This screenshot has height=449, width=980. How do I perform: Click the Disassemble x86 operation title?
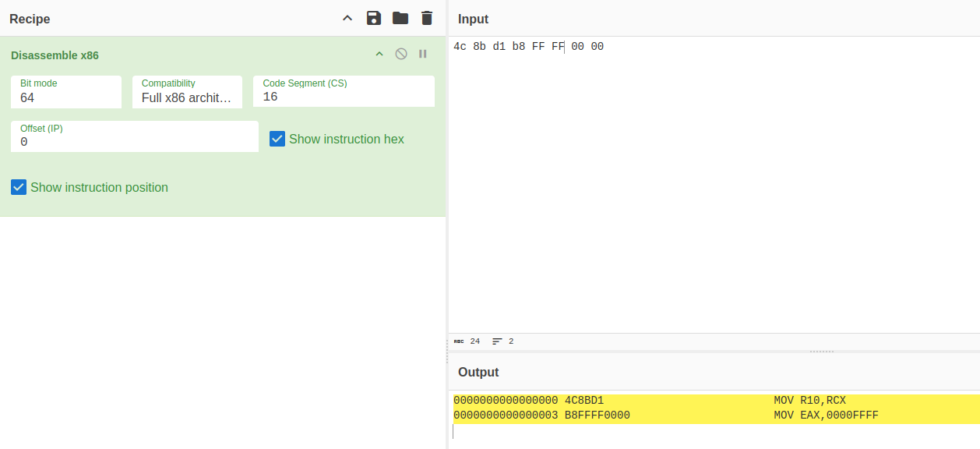click(x=55, y=55)
